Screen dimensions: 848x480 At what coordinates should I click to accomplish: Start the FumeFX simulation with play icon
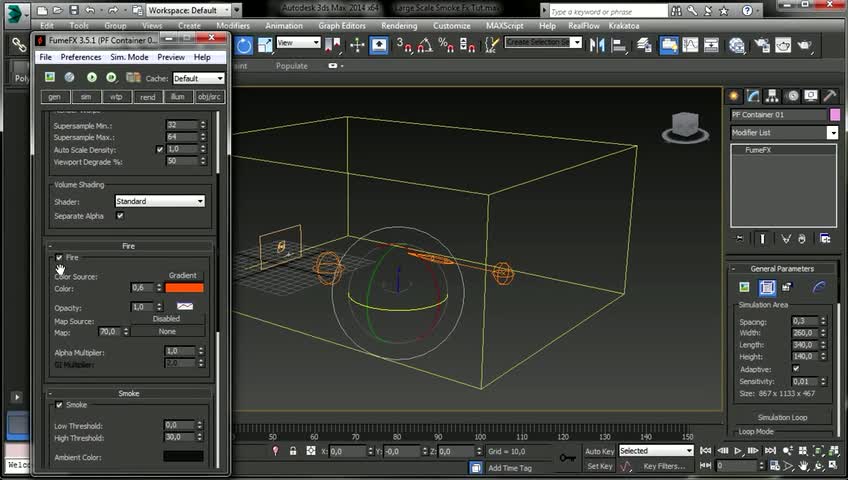(91, 77)
